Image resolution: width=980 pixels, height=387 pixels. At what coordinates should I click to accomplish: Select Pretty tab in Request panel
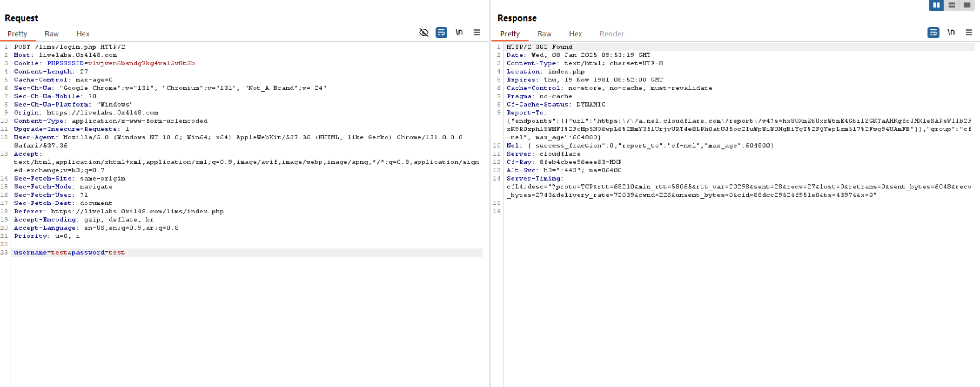[17, 34]
